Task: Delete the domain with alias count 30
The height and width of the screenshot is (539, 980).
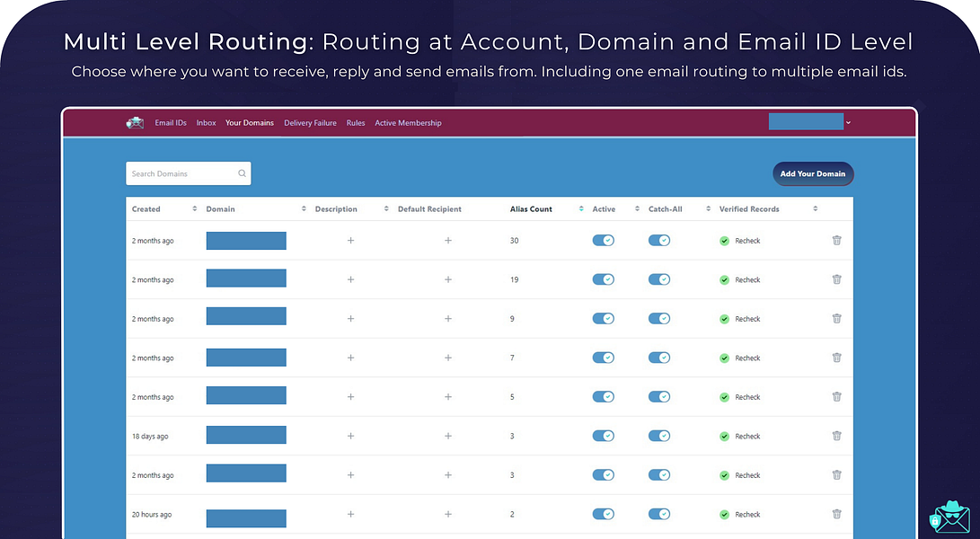Action: 837,240
